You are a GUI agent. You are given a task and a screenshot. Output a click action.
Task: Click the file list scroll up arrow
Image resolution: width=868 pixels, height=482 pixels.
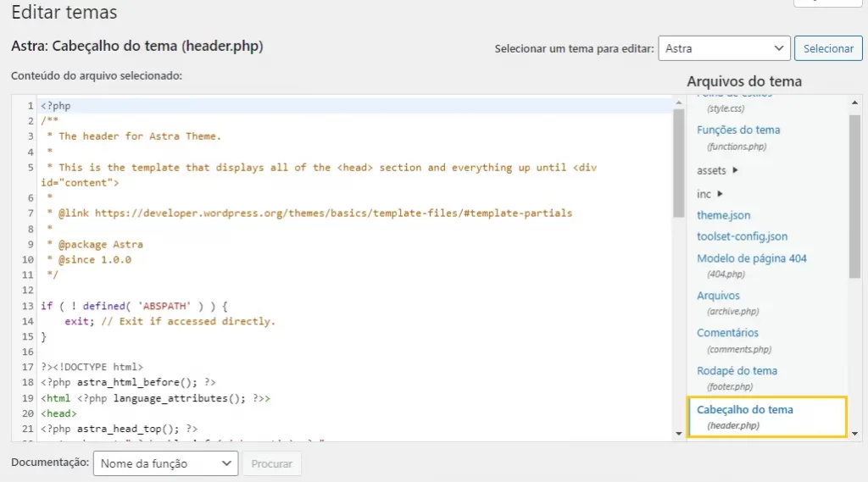(854, 102)
